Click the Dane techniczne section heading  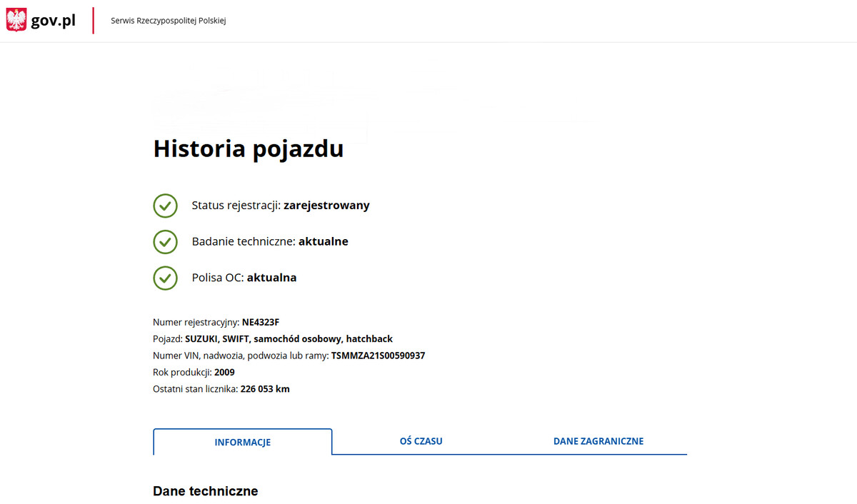point(205,491)
